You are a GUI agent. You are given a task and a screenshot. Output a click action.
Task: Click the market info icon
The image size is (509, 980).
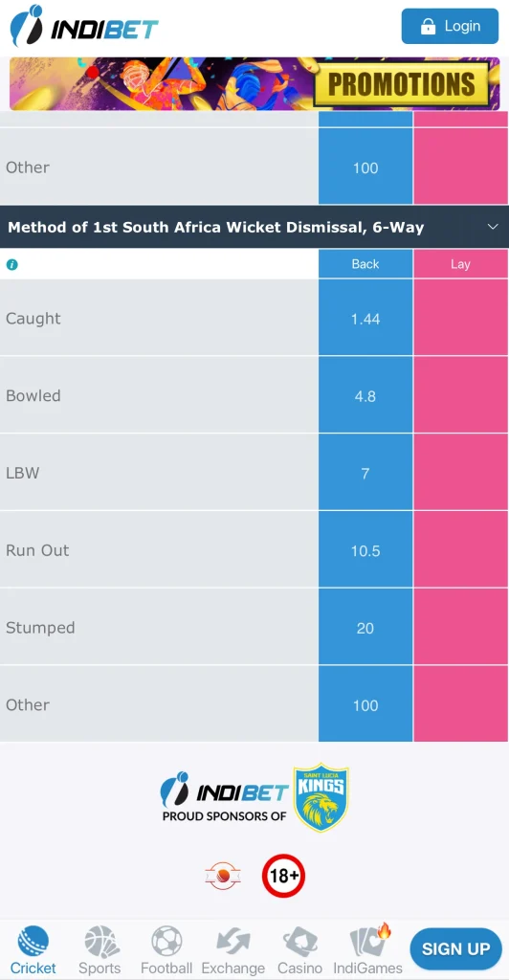coord(11,264)
